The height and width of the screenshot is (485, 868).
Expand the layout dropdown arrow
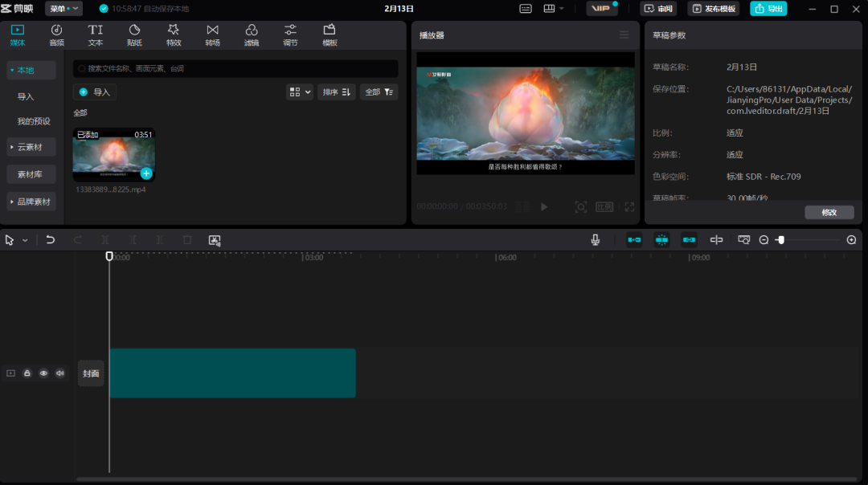[x=562, y=8]
